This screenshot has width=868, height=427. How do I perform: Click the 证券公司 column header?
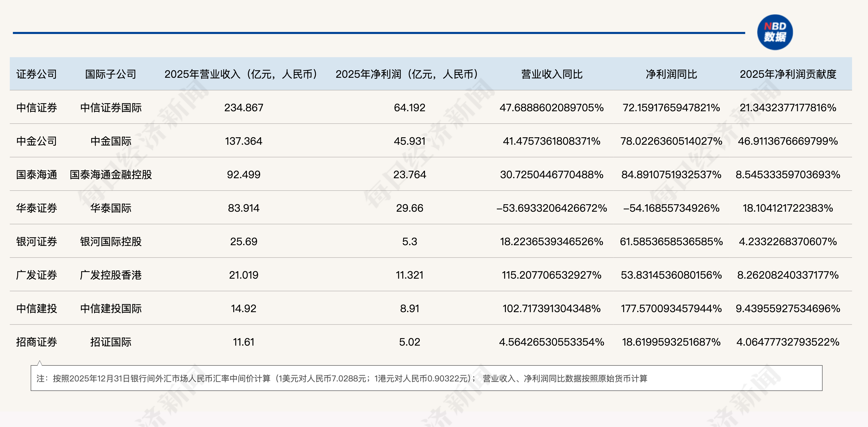tap(36, 74)
